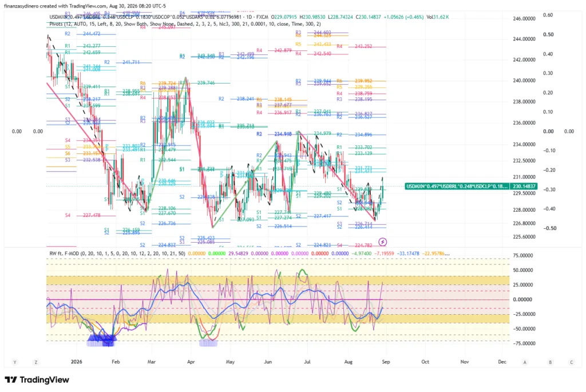
Task: Click the Dec label on time axis
Action: pos(502,362)
